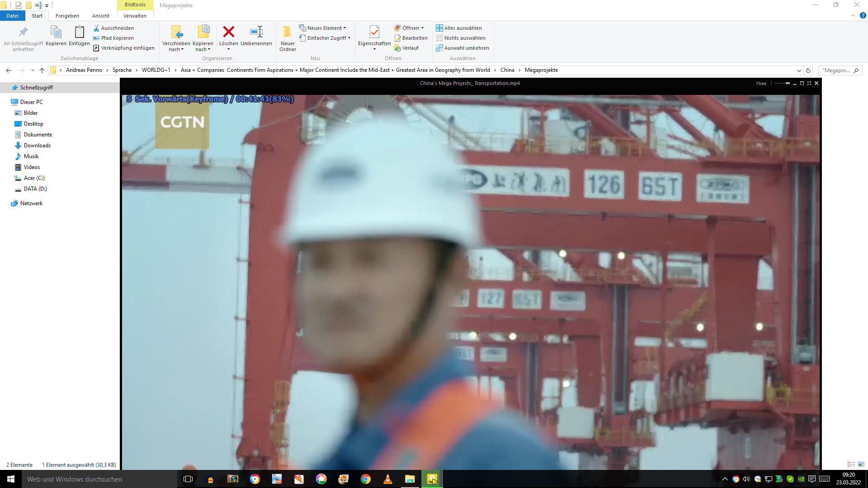This screenshot has width=868, height=488.
Task: Click Bearbeiten in the Öffnen group
Action: tap(411, 38)
